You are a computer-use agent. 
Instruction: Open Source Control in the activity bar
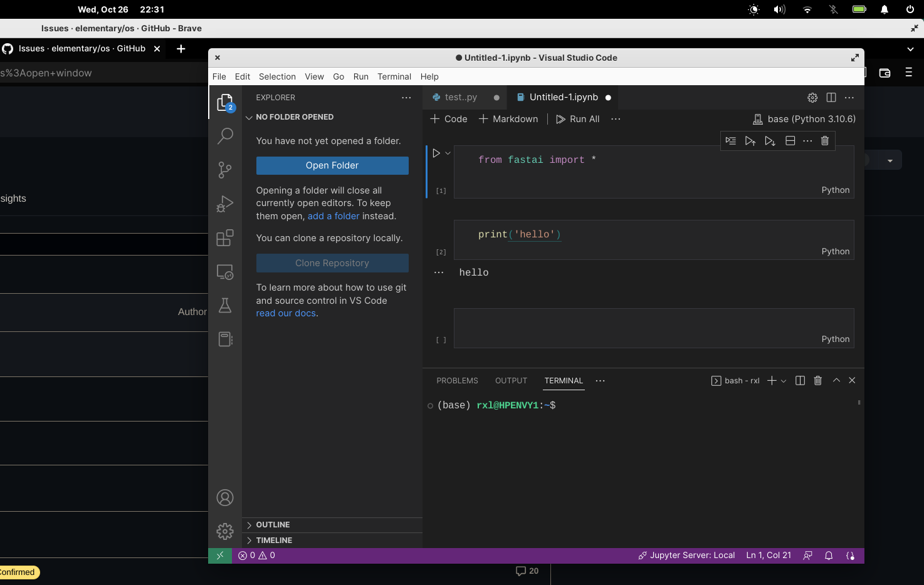coord(225,170)
